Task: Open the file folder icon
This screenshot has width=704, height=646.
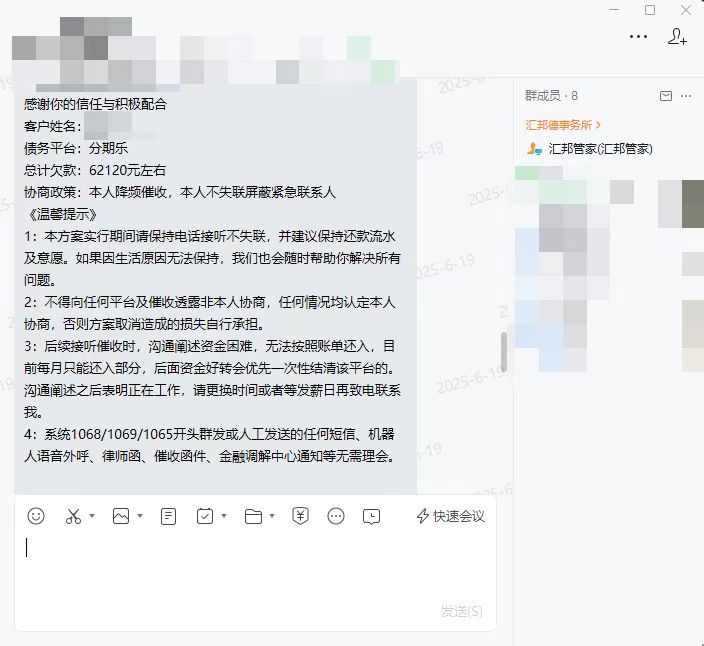Action: coord(253,516)
